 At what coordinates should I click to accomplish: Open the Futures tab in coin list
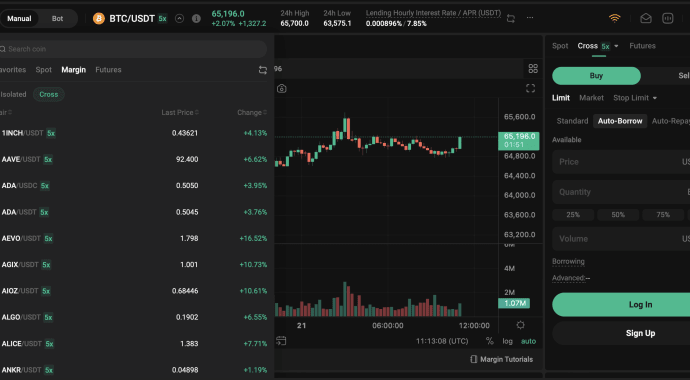coord(108,69)
